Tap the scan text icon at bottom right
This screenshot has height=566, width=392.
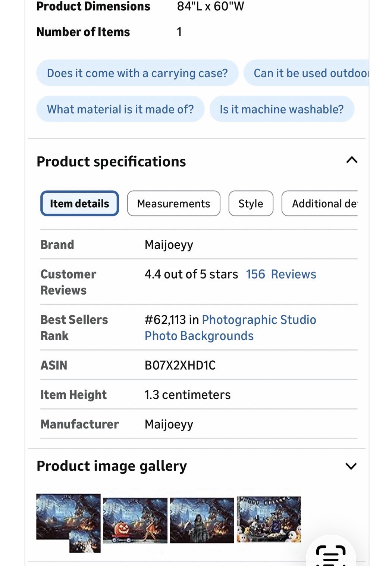pyautogui.click(x=331, y=554)
